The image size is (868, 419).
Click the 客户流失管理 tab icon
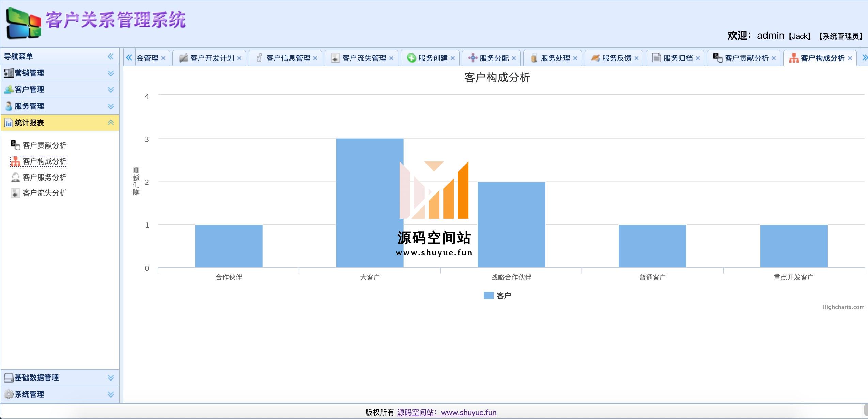(335, 58)
